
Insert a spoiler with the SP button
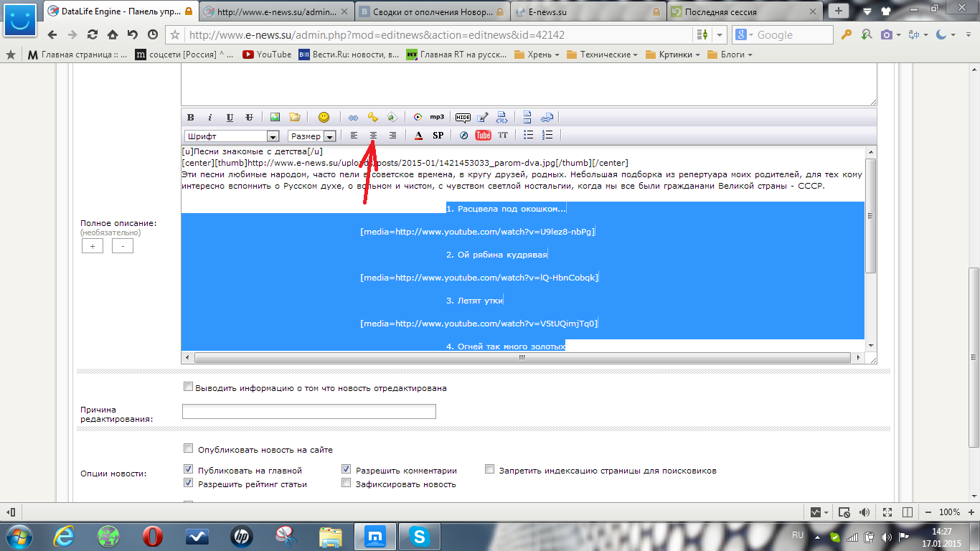[438, 135]
